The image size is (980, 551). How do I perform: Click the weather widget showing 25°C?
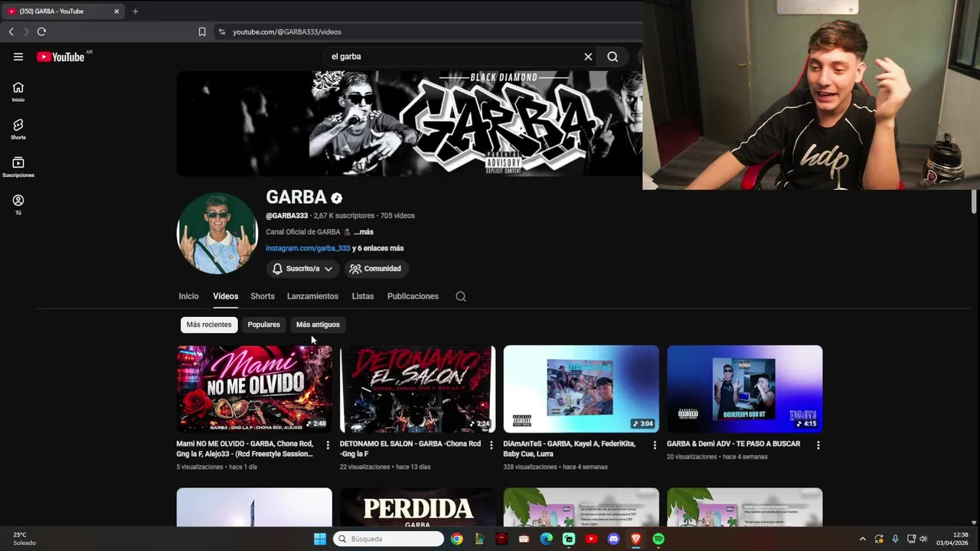24,539
